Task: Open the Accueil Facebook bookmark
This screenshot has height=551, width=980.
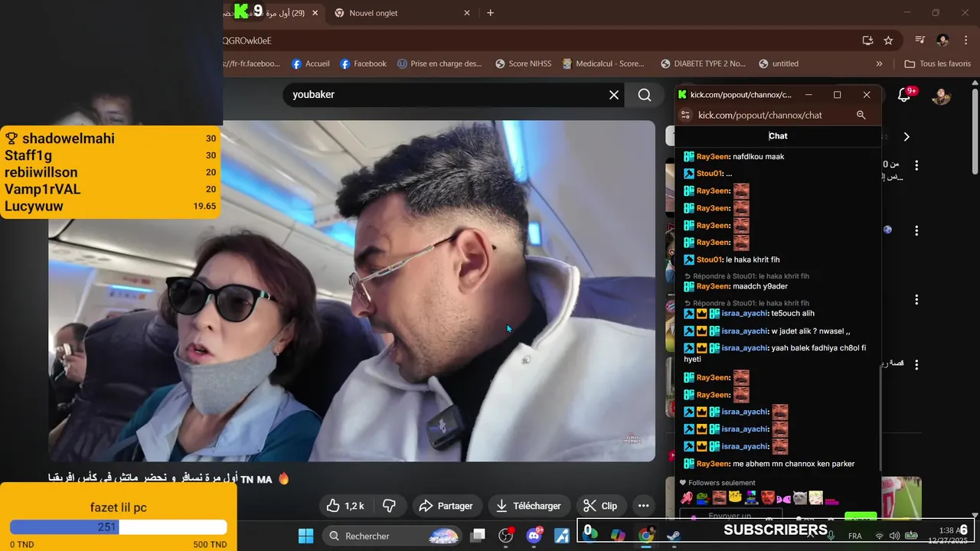Action: pos(310,64)
